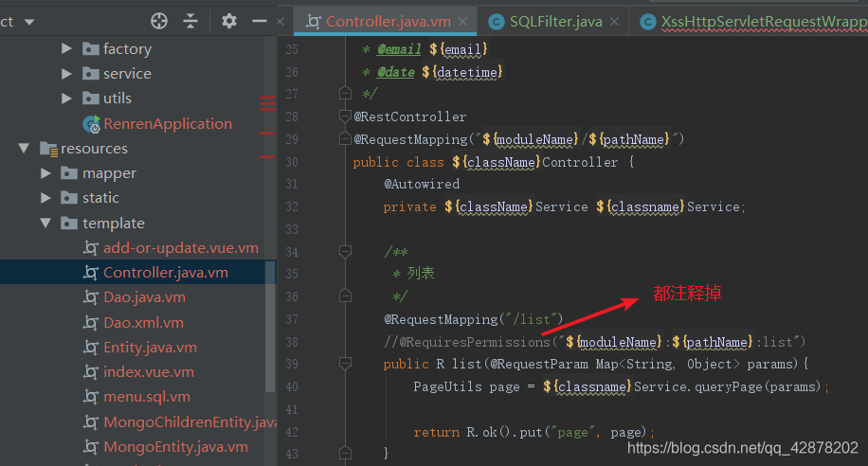868x466 pixels.
Task: Expand the service folder
Action: tap(66, 74)
